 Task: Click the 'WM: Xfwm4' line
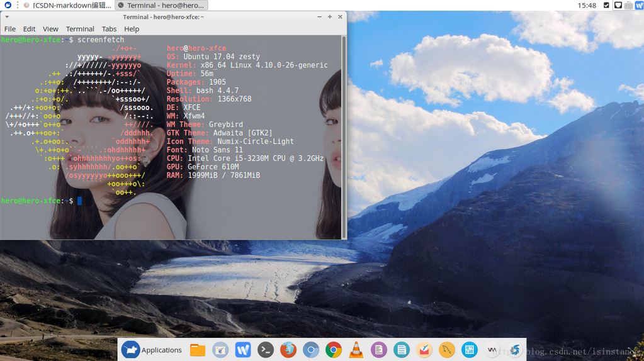point(186,116)
